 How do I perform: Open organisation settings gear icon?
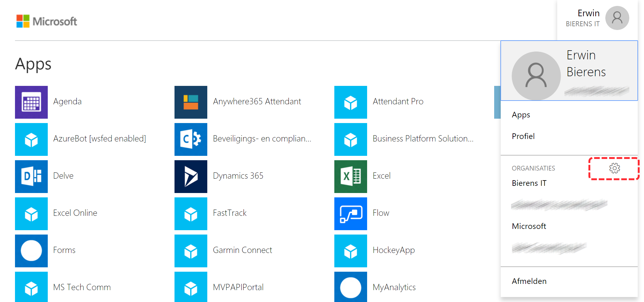click(614, 168)
